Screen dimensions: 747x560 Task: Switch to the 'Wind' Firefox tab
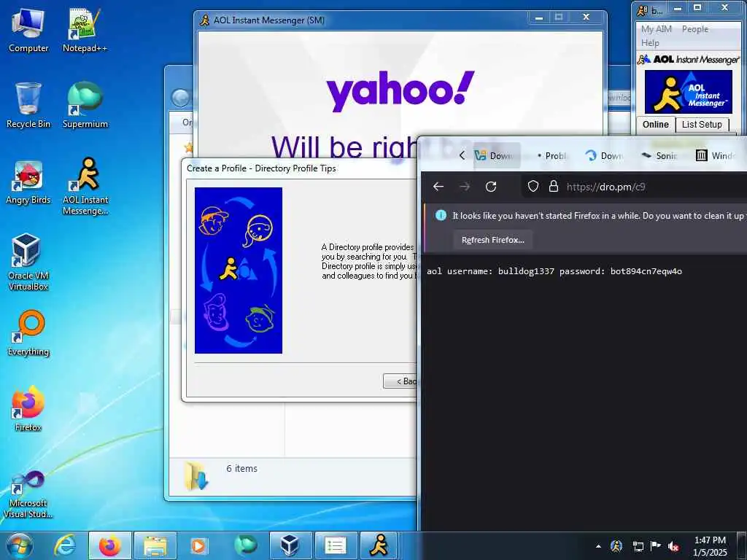pos(715,156)
